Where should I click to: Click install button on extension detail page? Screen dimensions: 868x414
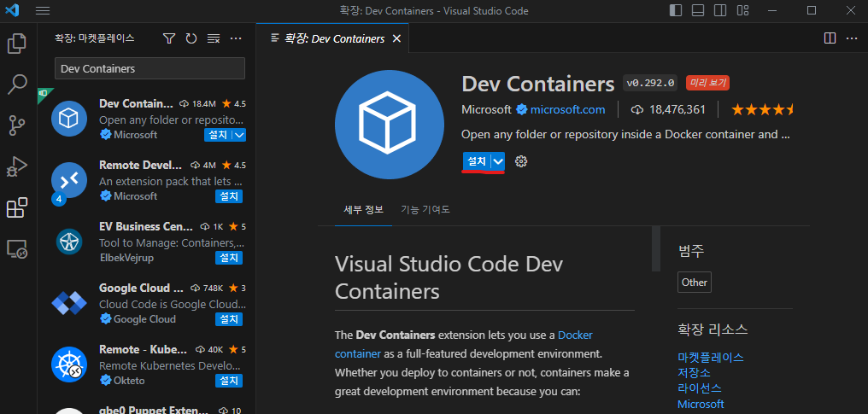477,161
